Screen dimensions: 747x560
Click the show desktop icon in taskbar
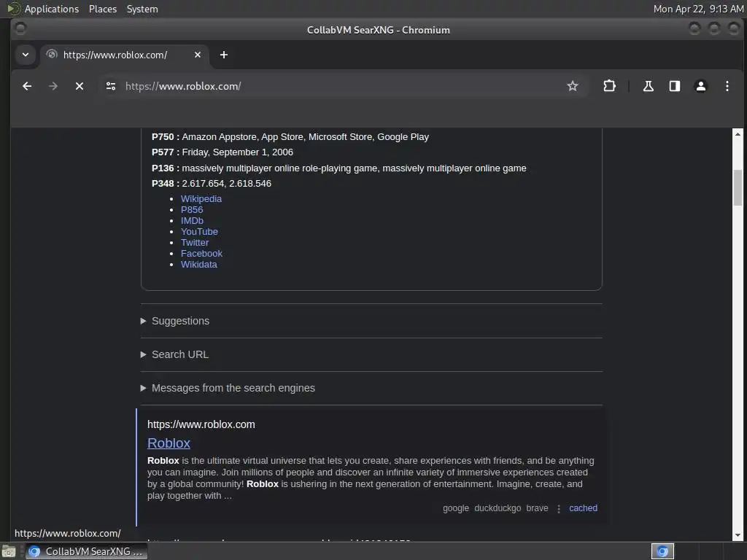pos(9,551)
